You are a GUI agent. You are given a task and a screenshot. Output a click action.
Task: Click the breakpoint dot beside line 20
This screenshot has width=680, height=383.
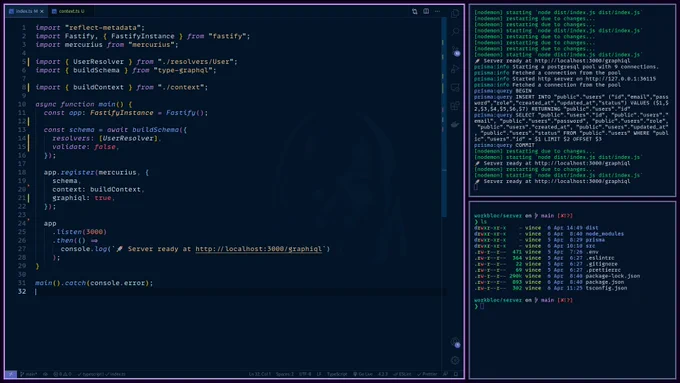pyautogui.click(x=29, y=186)
